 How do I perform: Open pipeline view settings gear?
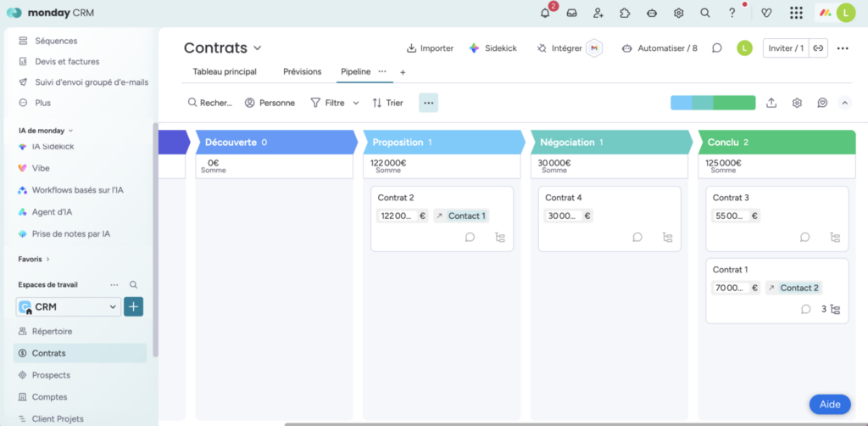pyautogui.click(x=797, y=103)
